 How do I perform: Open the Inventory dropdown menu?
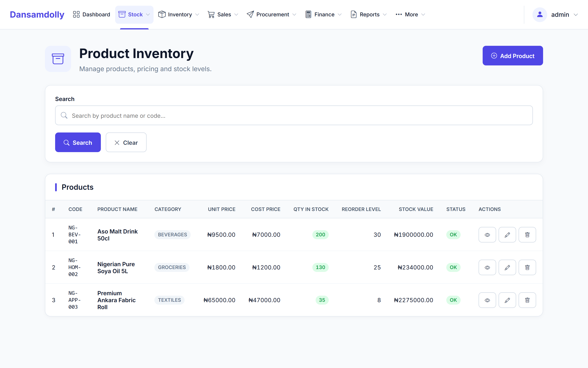[179, 15]
